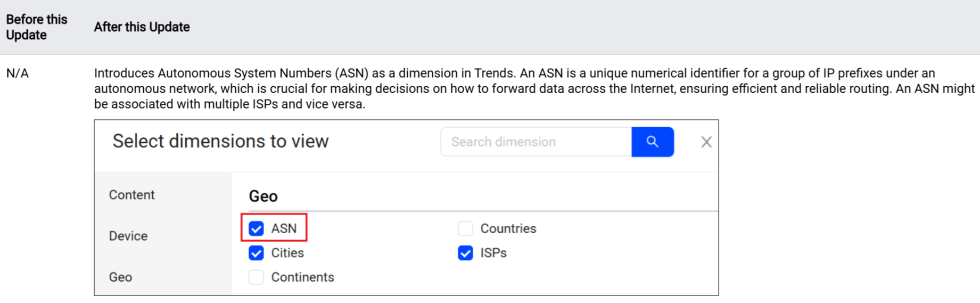Select the Geo category in the sidebar

120,277
